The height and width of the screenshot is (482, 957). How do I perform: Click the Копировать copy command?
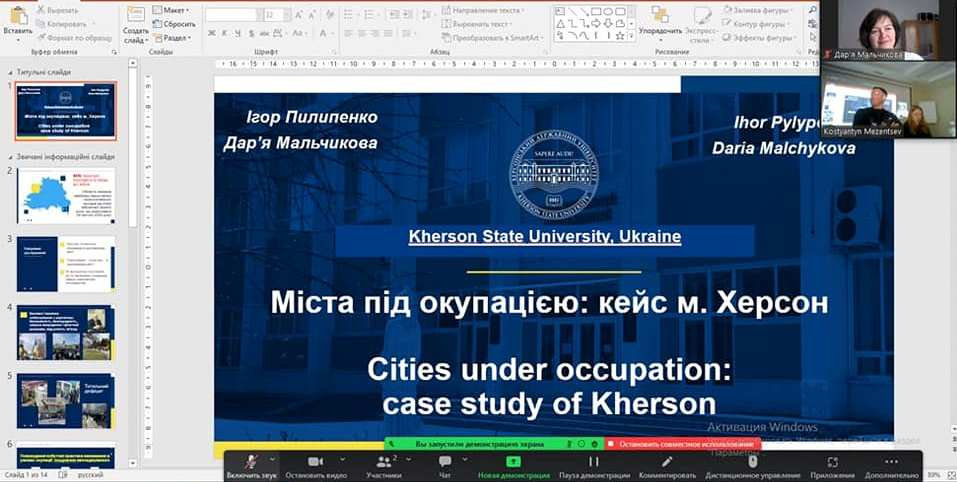pyautogui.click(x=62, y=24)
